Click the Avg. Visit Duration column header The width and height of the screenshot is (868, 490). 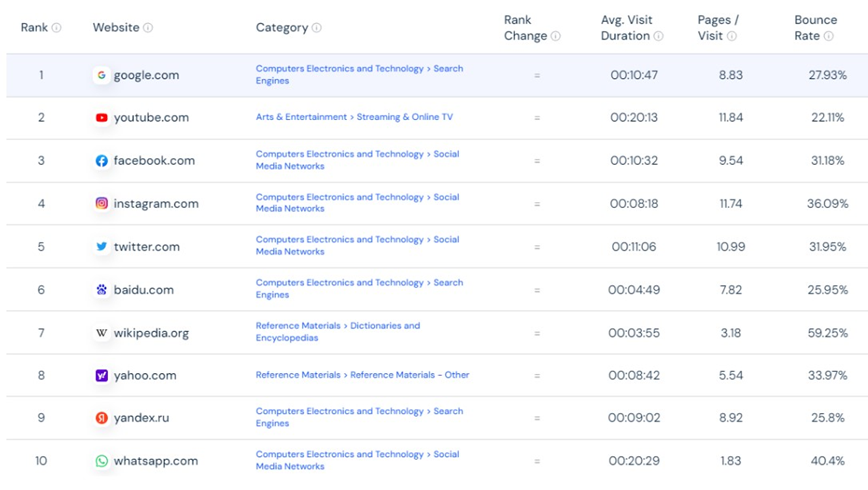point(626,28)
